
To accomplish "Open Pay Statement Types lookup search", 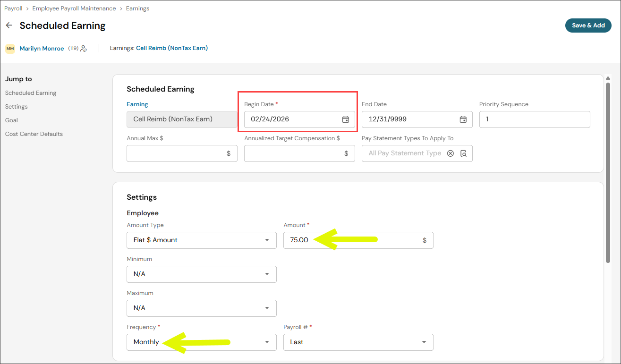I will 463,153.
